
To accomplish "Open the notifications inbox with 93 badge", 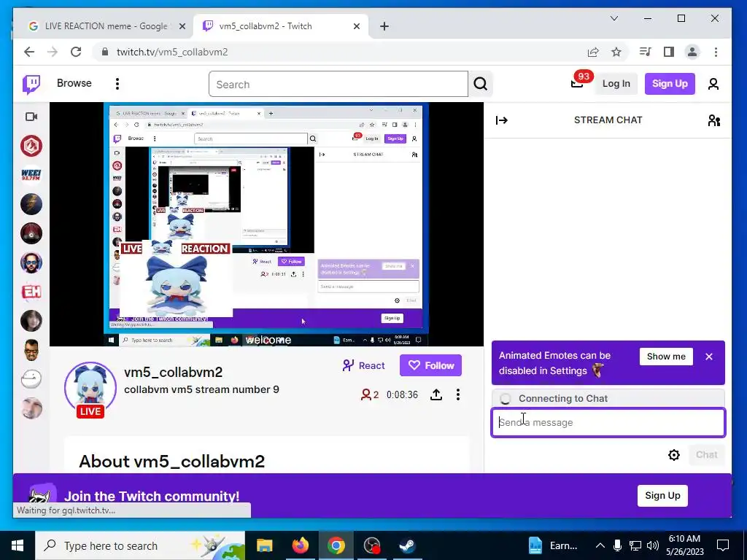I will pos(578,84).
